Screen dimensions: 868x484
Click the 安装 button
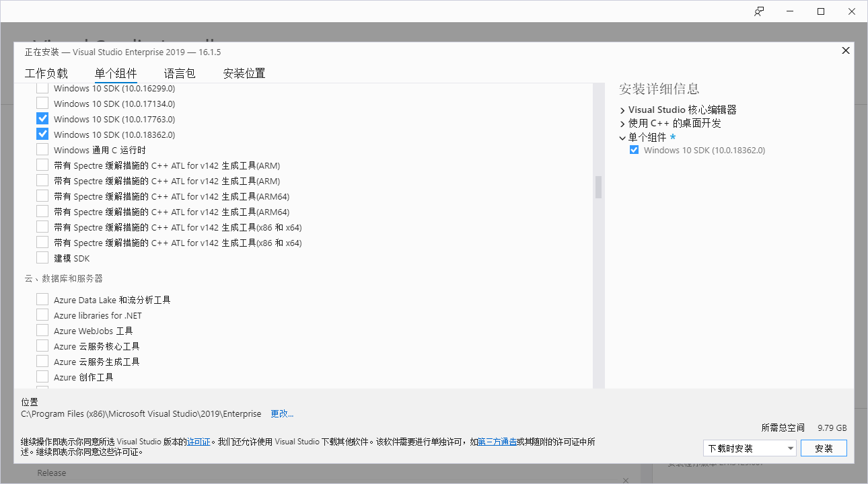point(824,448)
